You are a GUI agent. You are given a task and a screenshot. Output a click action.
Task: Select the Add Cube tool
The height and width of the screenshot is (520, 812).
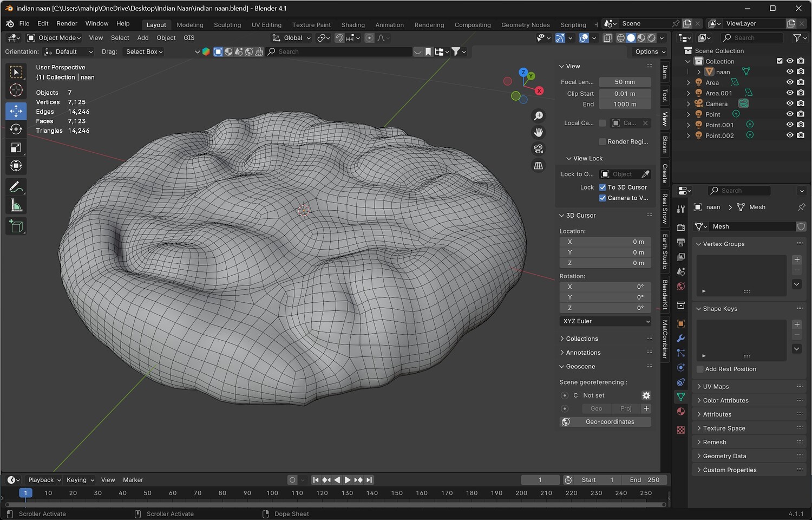tap(16, 226)
